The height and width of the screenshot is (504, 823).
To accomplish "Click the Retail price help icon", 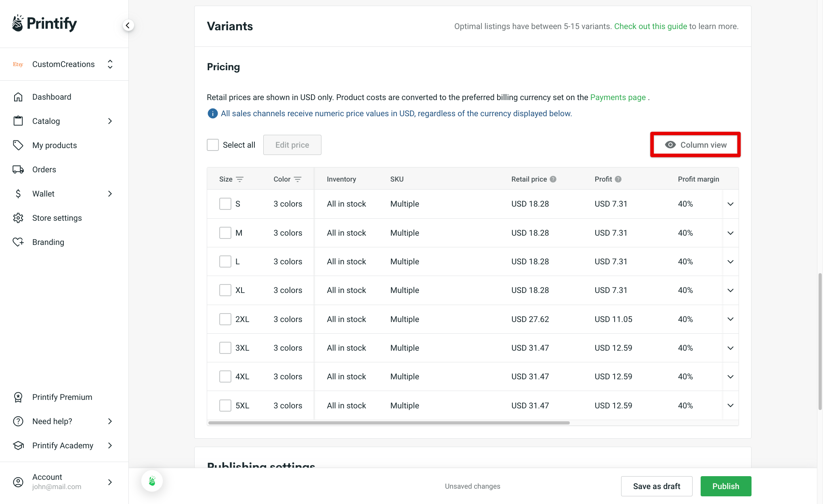I will click(x=553, y=179).
